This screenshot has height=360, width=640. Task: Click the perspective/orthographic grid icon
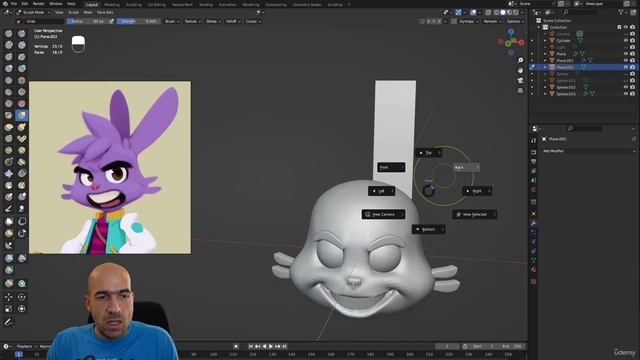click(x=520, y=91)
